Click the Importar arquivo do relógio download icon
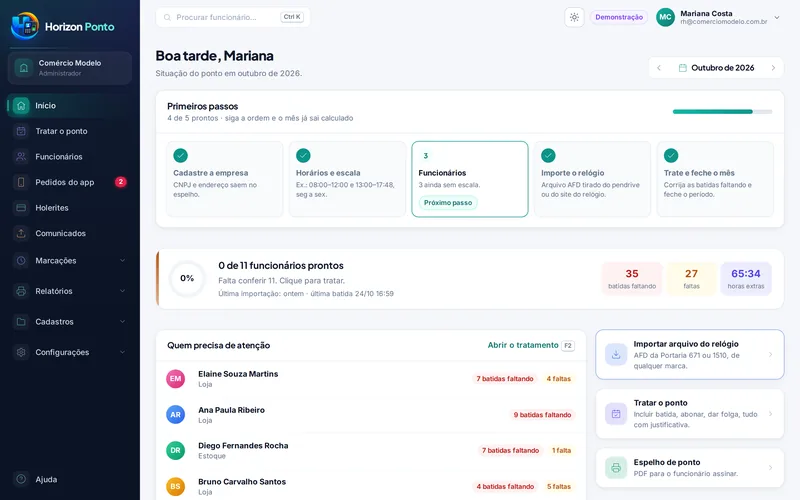800x500 pixels. tap(616, 355)
